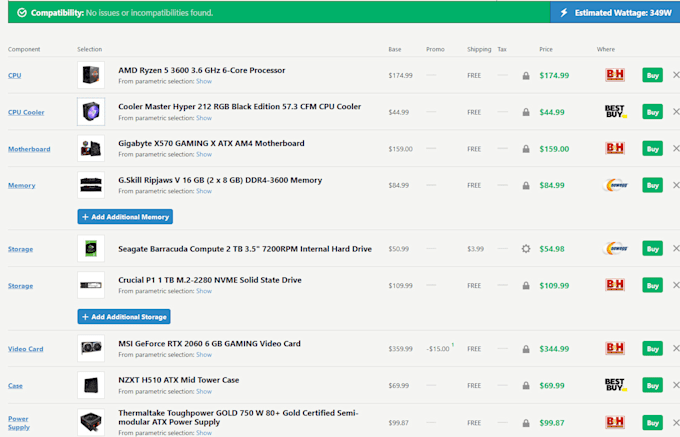This screenshot has height=437, width=680.
Task: Click the $54.98 price for Seagate drive
Action: point(552,249)
